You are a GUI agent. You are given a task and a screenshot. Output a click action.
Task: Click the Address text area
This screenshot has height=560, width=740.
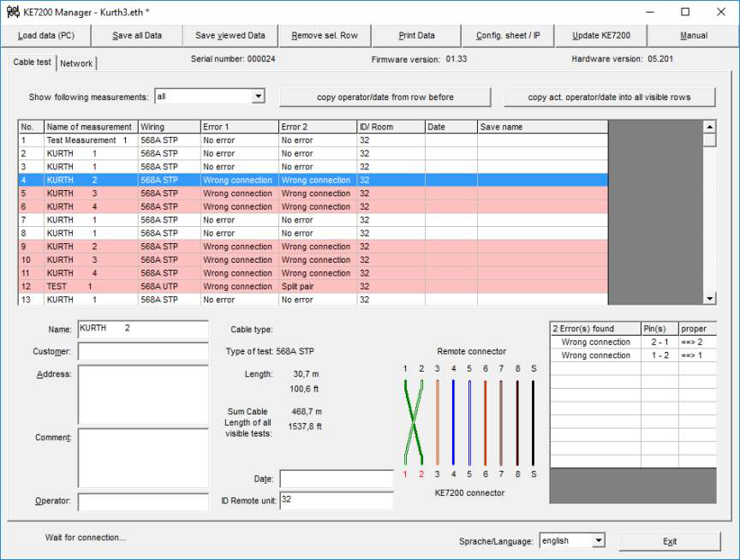[x=143, y=395]
